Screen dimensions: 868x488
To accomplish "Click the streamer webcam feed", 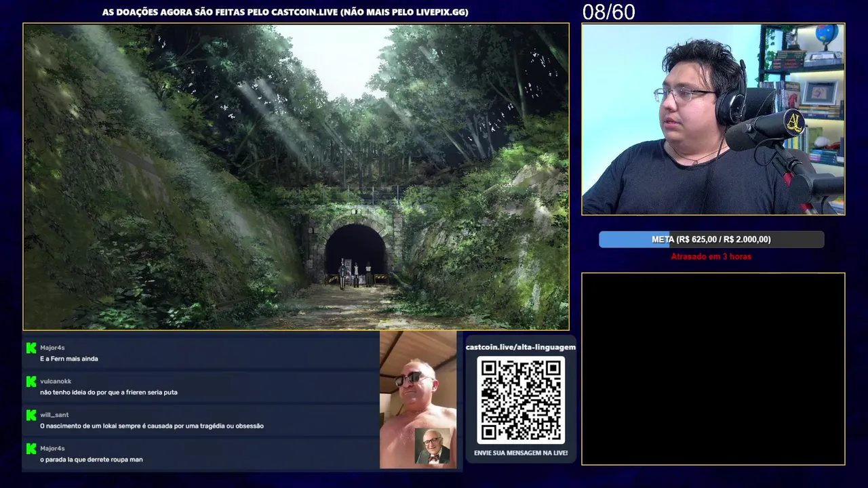I will coord(713,119).
